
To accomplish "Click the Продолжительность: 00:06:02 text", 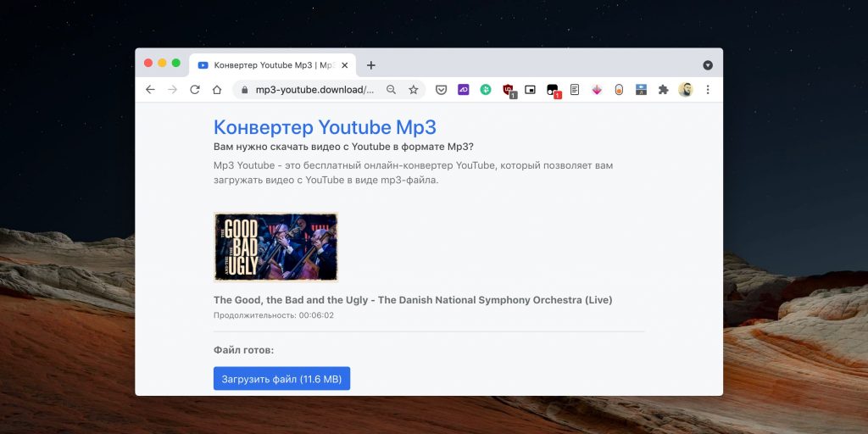I will [274, 315].
